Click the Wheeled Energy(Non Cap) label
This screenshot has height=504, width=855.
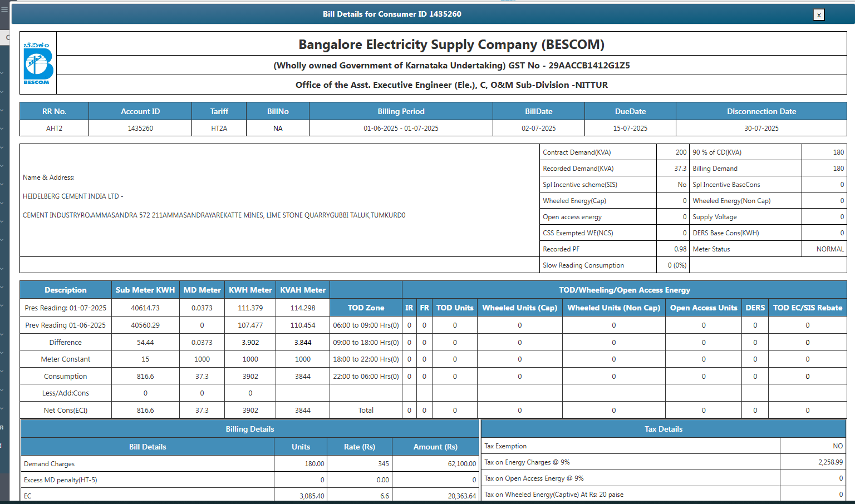(x=731, y=201)
